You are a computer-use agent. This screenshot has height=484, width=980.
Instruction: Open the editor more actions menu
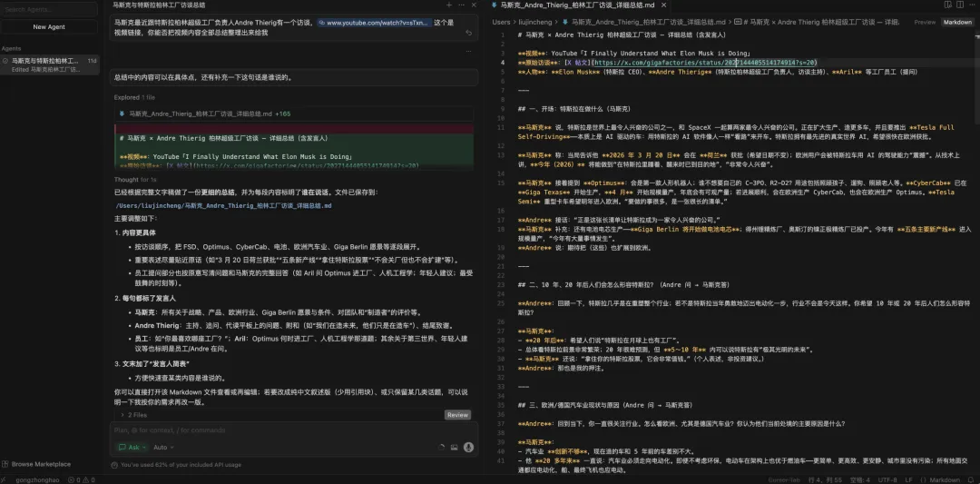(971, 5)
